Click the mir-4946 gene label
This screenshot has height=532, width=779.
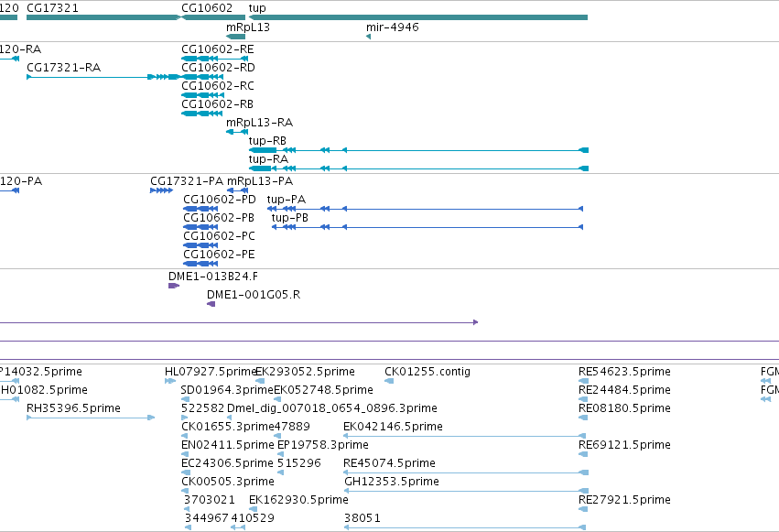[393, 27]
